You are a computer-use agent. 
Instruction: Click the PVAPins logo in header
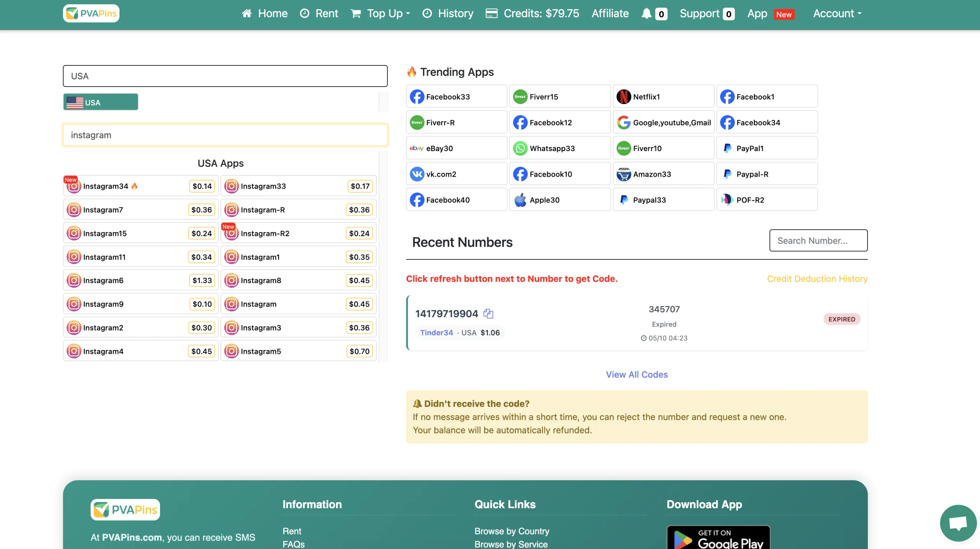[x=91, y=14]
